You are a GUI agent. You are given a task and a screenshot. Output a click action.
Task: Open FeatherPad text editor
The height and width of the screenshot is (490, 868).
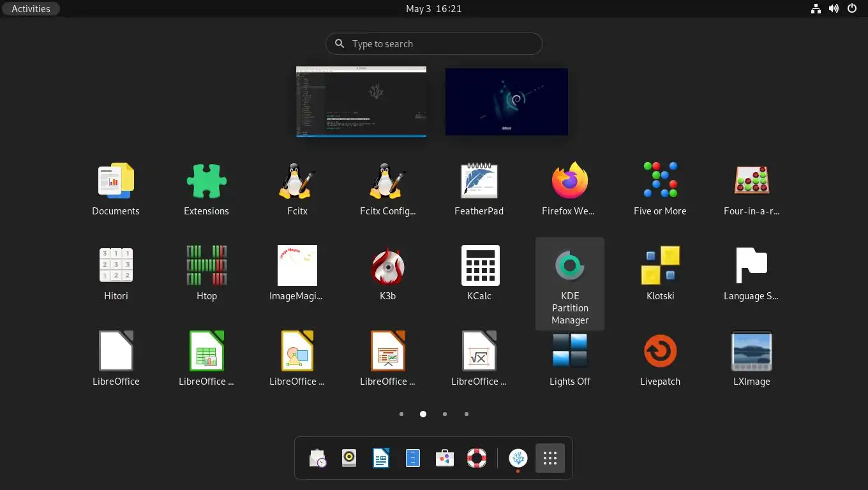[x=479, y=188]
